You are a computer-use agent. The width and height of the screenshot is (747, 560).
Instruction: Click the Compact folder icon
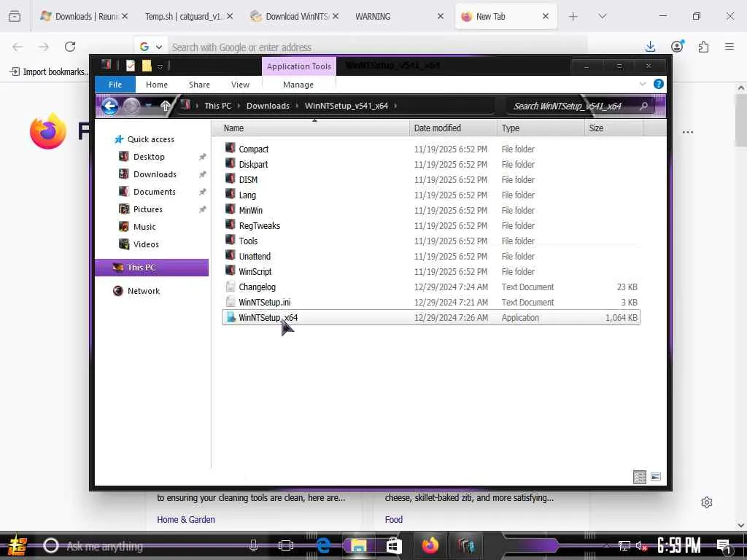tap(230, 149)
